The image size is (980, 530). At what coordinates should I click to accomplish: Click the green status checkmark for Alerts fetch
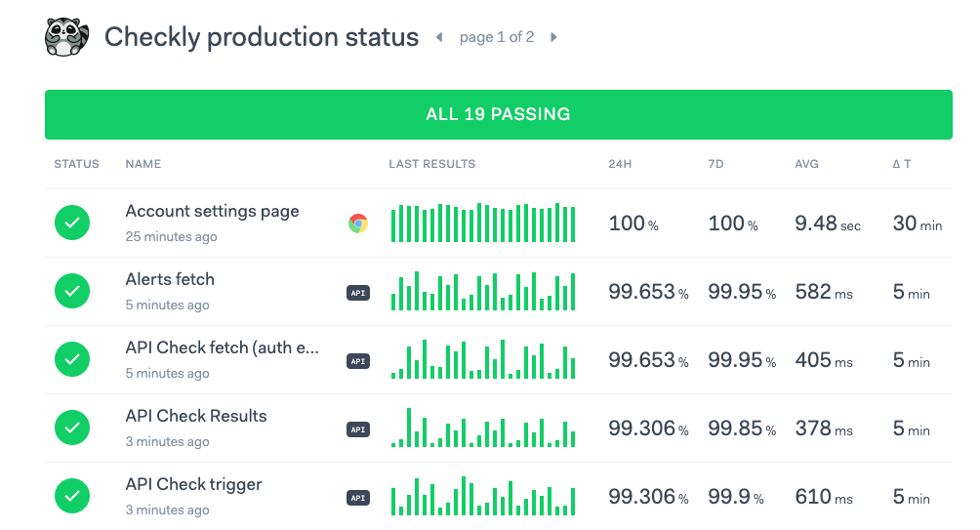pyautogui.click(x=72, y=291)
